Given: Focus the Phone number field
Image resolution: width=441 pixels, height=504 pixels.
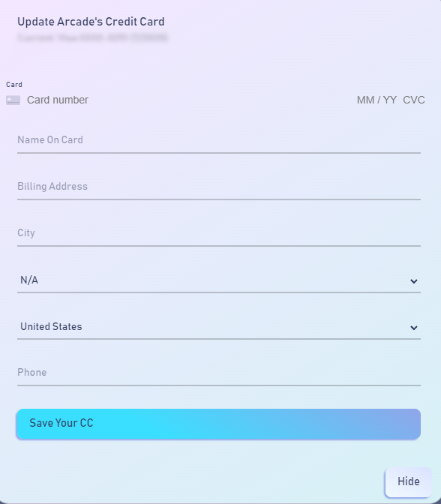Looking at the screenshot, I should point(219,373).
